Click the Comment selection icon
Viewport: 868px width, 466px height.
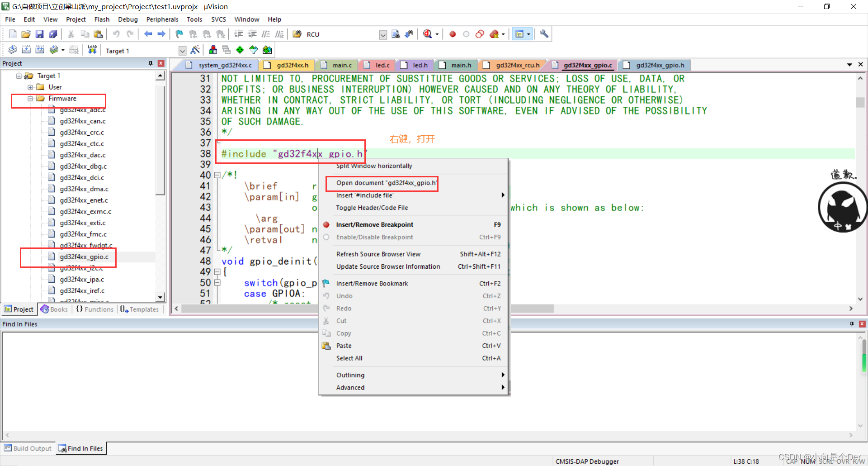pyautogui.click(x=266, y=34)
